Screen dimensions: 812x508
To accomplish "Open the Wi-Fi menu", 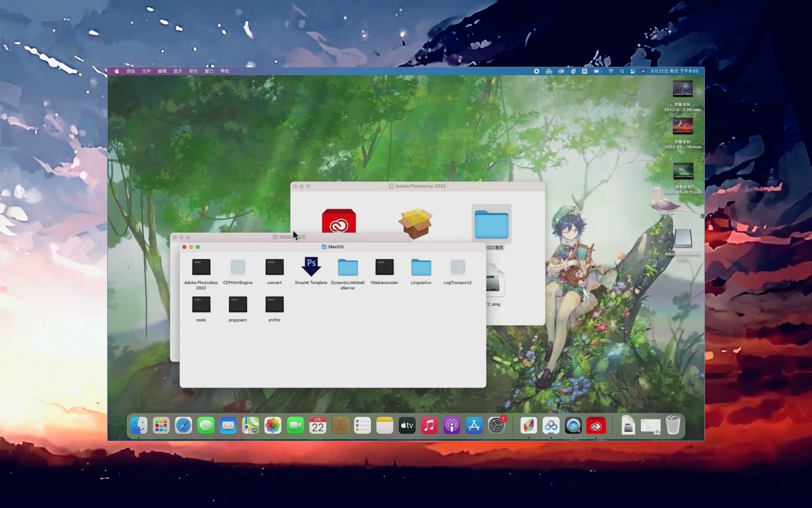I will 611,71.
